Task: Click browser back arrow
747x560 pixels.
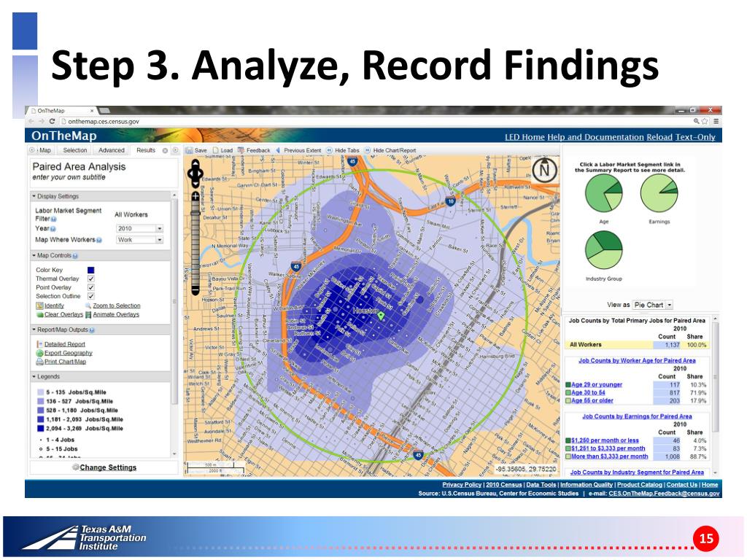Action: tap(31, 122)
